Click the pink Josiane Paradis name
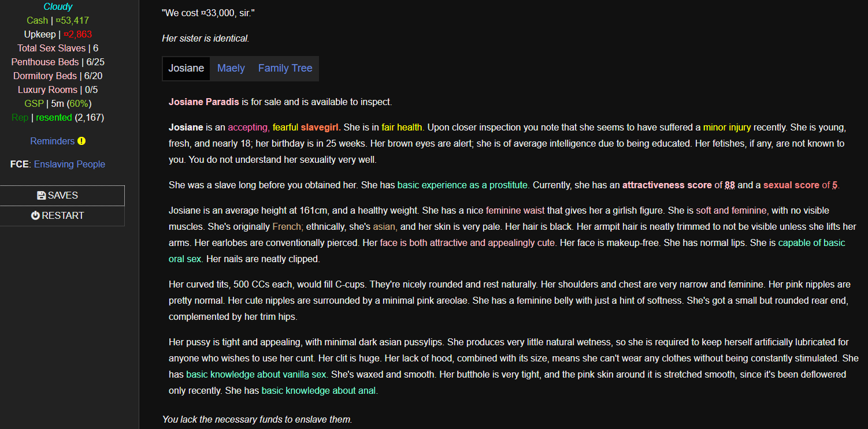 tap(203, 102)
